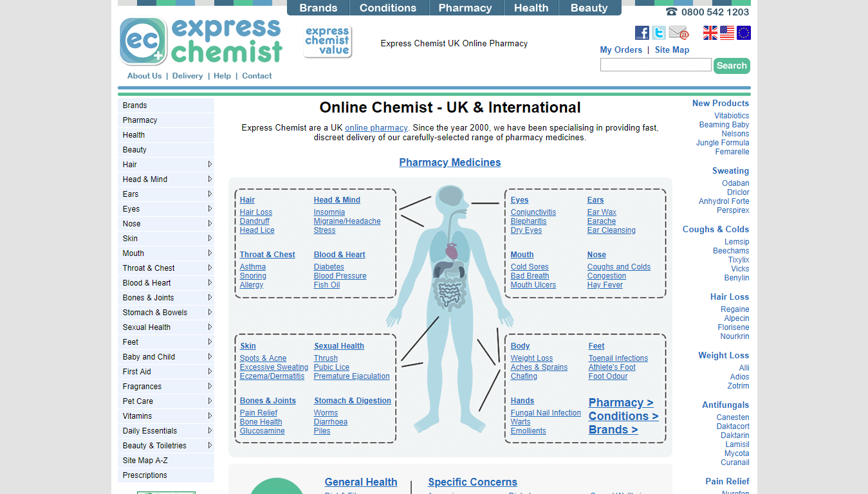Open the Migraine/Headache link
Screen dimensions: 868x494
[x=347, y=221]
